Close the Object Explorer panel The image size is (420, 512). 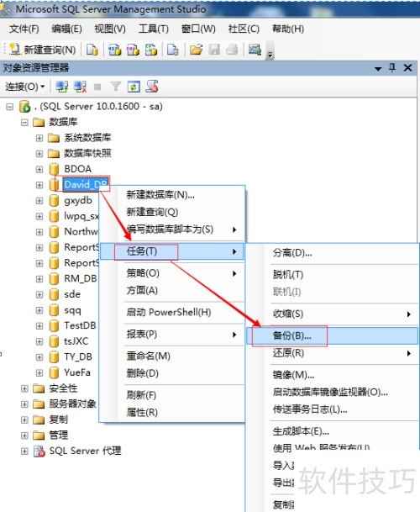pyautogui.click(x=407, y=67)
